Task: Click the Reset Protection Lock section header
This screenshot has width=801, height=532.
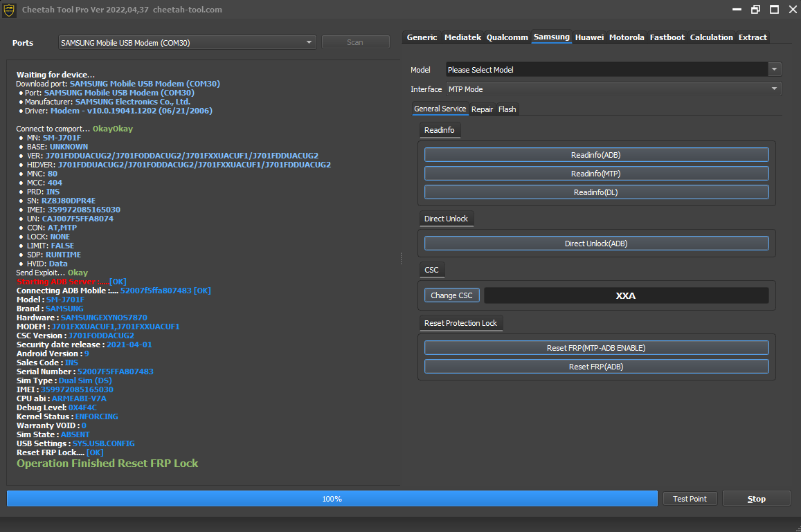Action: click(x=461, y=323)
